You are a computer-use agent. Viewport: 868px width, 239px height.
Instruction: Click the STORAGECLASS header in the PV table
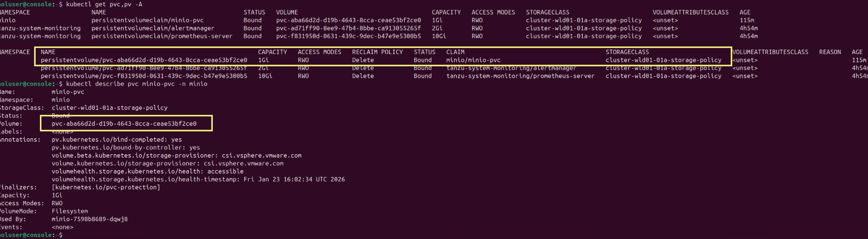coord(627,52)
